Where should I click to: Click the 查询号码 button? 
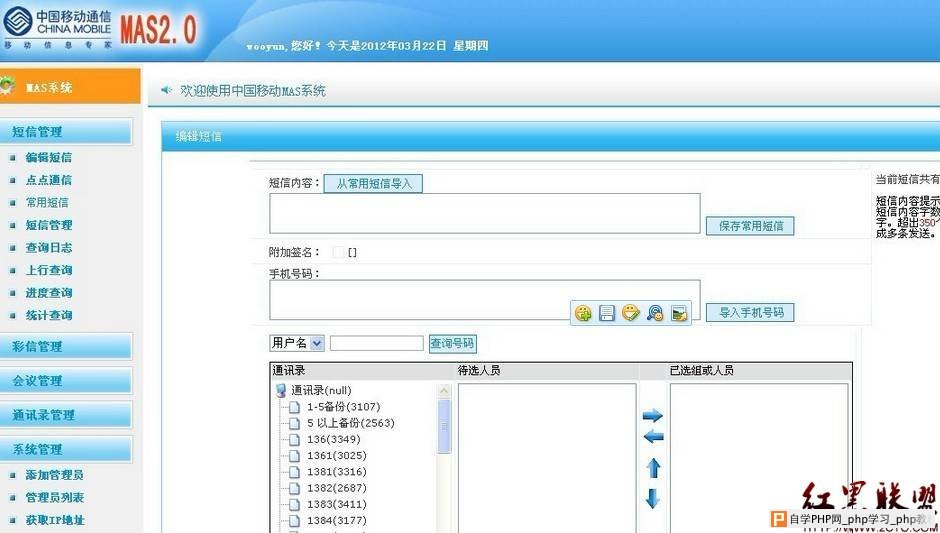coord(453,344)
